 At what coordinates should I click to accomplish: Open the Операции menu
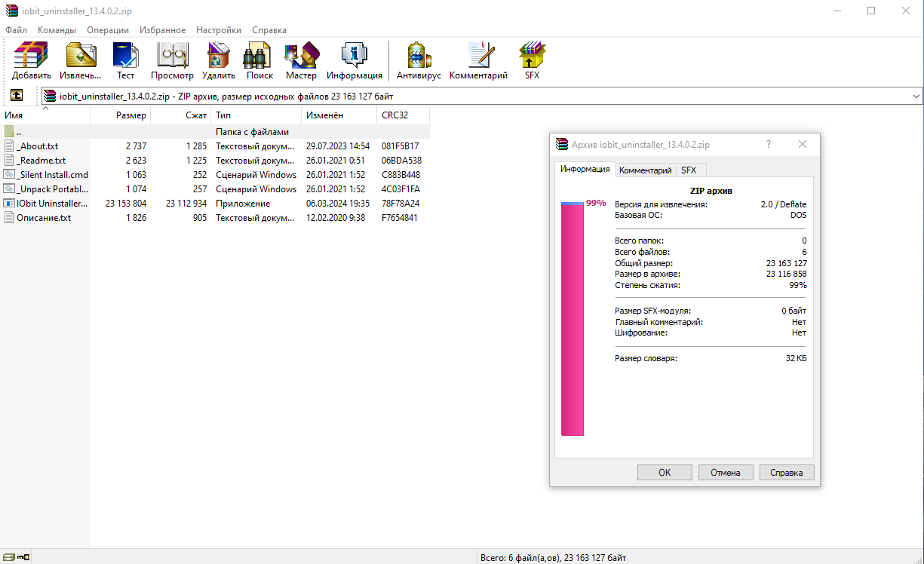point(108,30)
